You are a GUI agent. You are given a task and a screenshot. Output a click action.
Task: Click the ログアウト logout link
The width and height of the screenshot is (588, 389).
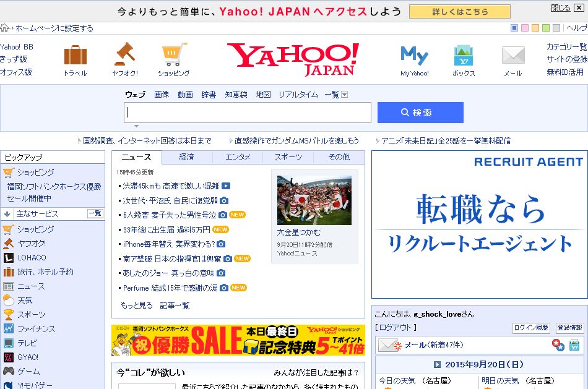[396, 328]
